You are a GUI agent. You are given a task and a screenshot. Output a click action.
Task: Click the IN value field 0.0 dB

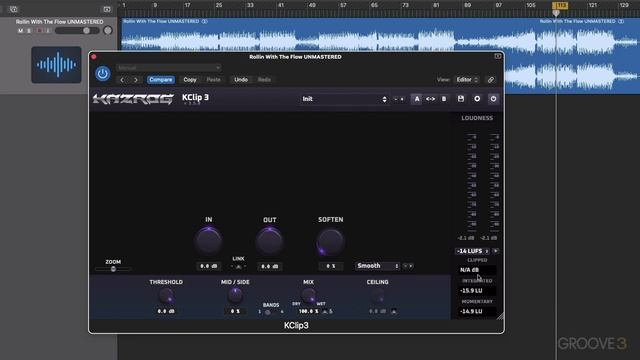[x=209, y=266]
